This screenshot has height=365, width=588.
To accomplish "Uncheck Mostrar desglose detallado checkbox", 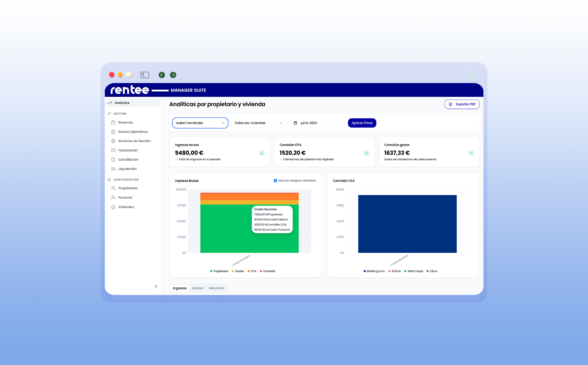I will 275,181.
